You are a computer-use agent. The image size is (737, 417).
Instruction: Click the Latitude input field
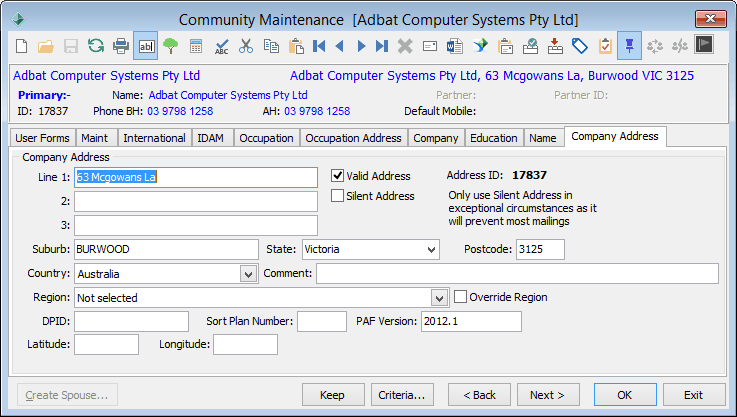(x=106, y=344)
